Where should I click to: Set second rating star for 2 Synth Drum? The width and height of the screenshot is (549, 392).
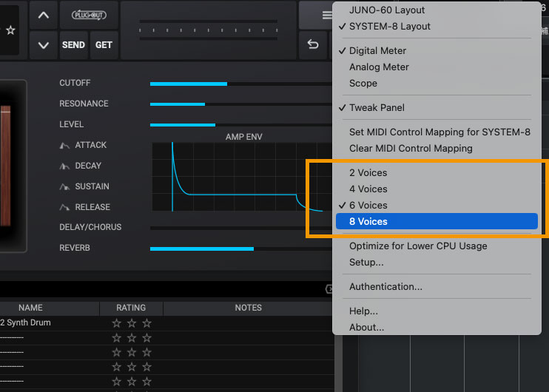132,322
